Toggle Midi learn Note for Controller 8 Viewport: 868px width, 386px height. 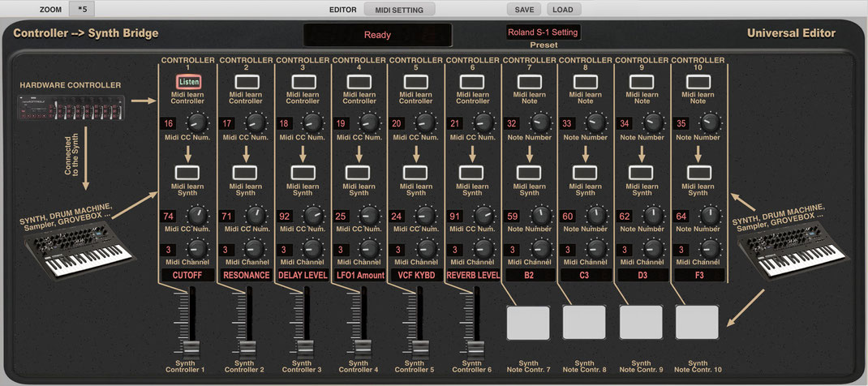(586, 83)
